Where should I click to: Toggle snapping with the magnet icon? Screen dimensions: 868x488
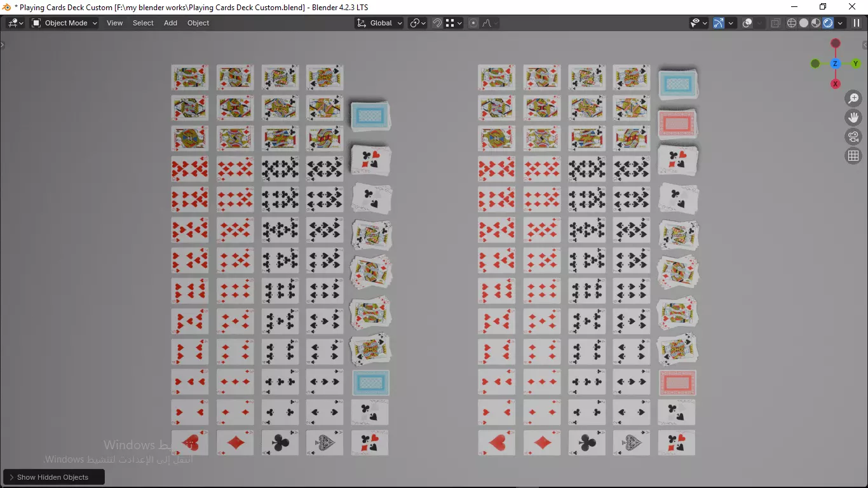pos(437,23)
